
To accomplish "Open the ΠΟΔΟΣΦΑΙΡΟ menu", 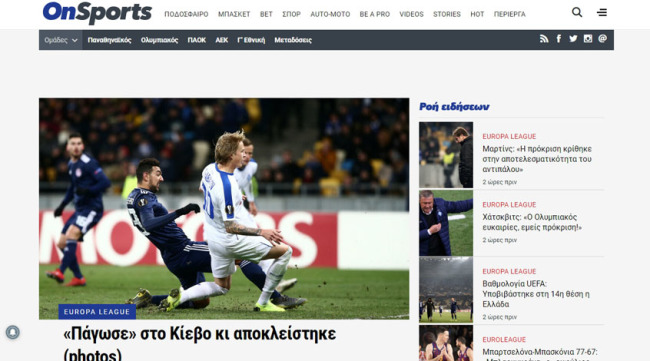I will [x=186, y=14].
